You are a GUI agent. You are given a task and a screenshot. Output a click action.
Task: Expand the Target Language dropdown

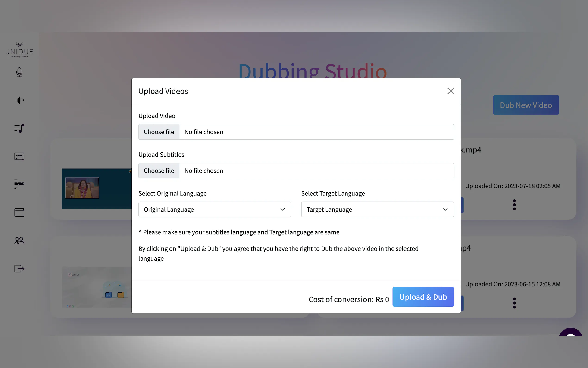click(377, 209)
